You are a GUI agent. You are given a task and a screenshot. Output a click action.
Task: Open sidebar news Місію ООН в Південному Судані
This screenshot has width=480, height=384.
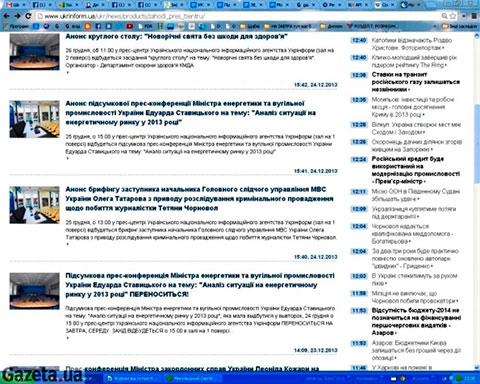[415, 195]
